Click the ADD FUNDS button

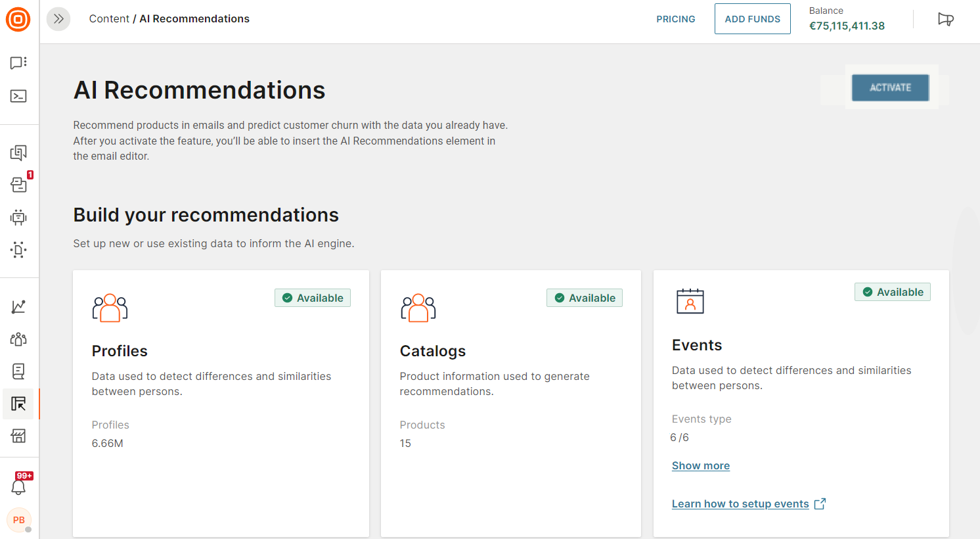(x=752, y=19)
